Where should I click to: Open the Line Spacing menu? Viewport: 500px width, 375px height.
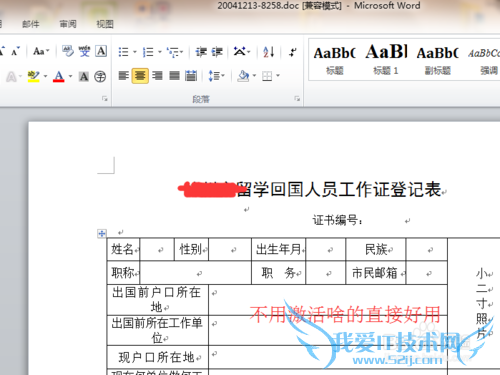point(216,76)
